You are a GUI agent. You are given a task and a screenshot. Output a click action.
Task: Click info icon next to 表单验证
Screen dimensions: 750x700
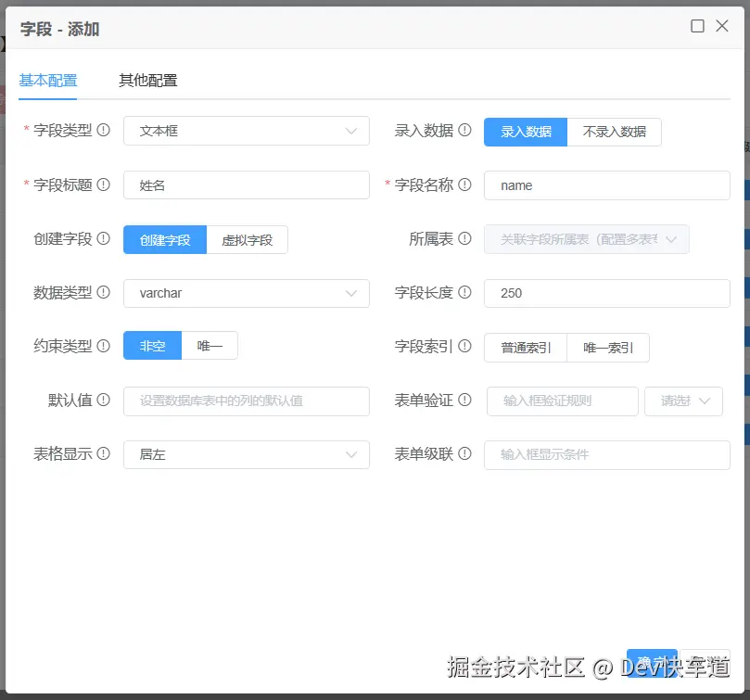pyautogui.click(x=464, y=400)
